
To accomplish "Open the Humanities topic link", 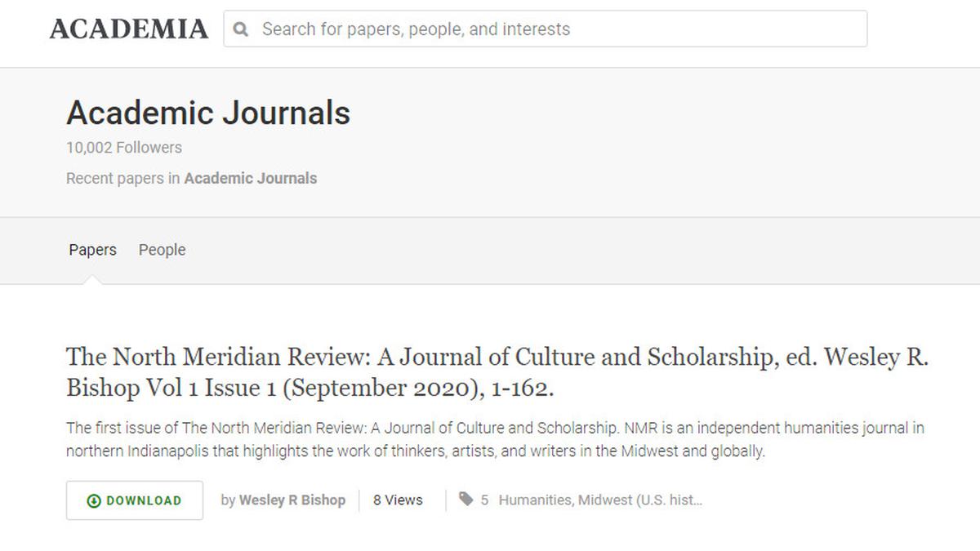I will pos(537,500).
